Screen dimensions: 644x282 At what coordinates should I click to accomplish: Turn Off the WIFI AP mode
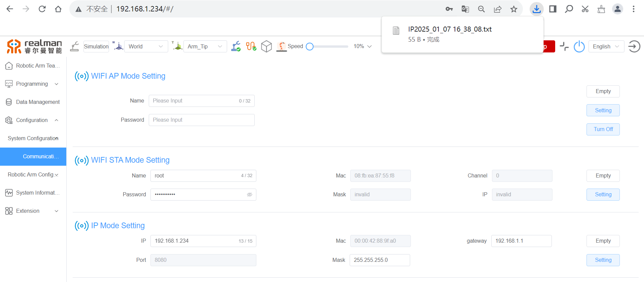click(603, 129)
